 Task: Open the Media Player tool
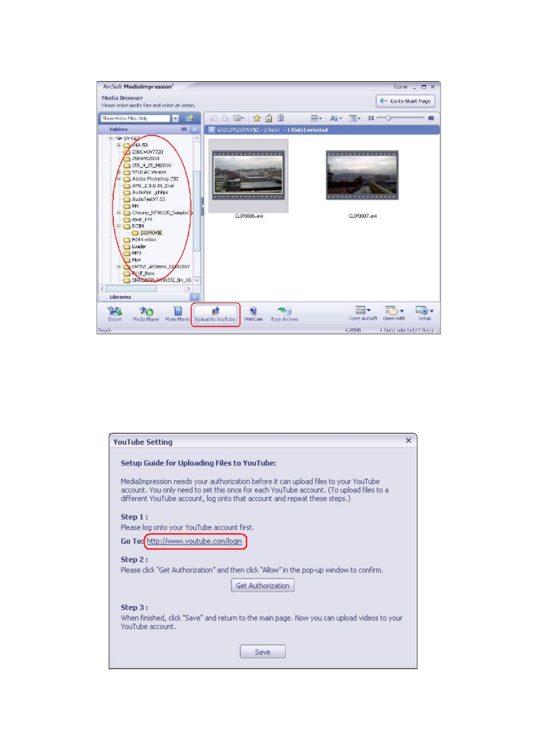click(x=146, y=314)
